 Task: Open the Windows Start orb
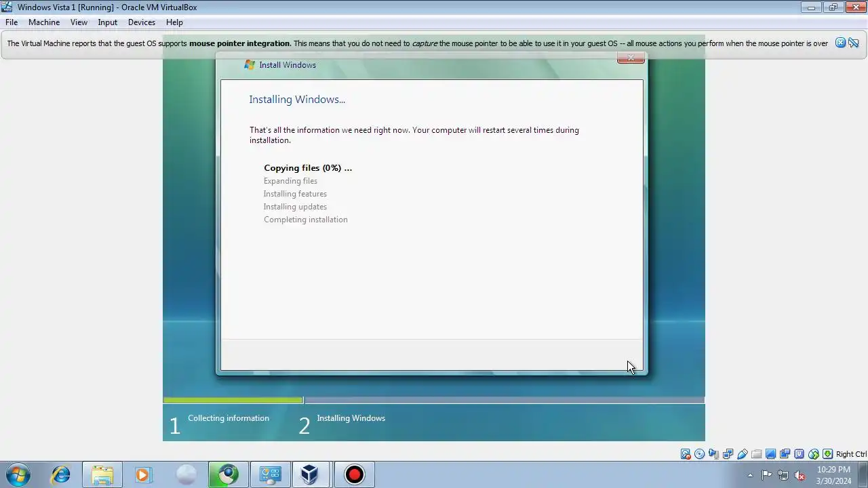[x=18, y=474]
